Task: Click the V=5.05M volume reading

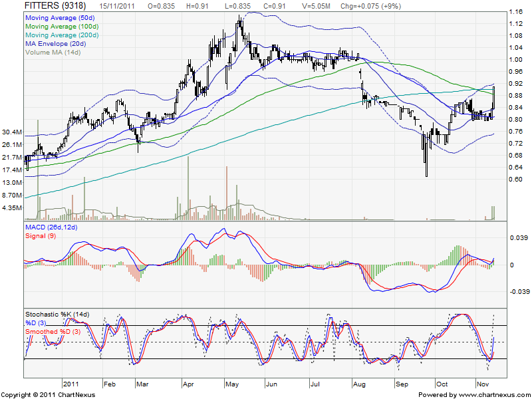Action: pyautogui.click(x=315, y=6)
